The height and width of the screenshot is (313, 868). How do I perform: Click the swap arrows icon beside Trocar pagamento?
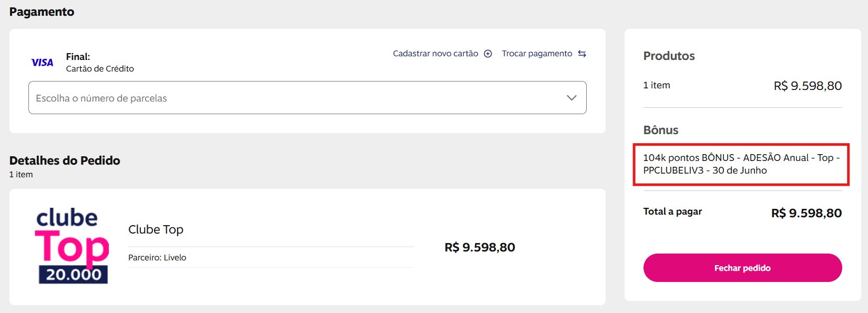tap(582, 54)
